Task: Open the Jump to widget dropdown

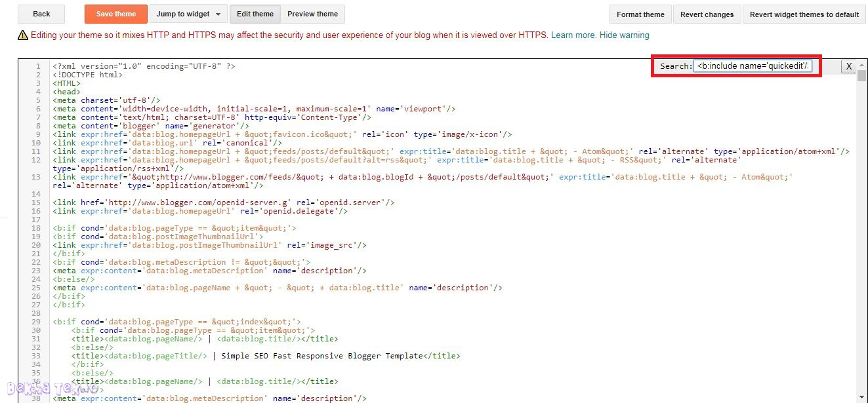Action: [189, 14]
